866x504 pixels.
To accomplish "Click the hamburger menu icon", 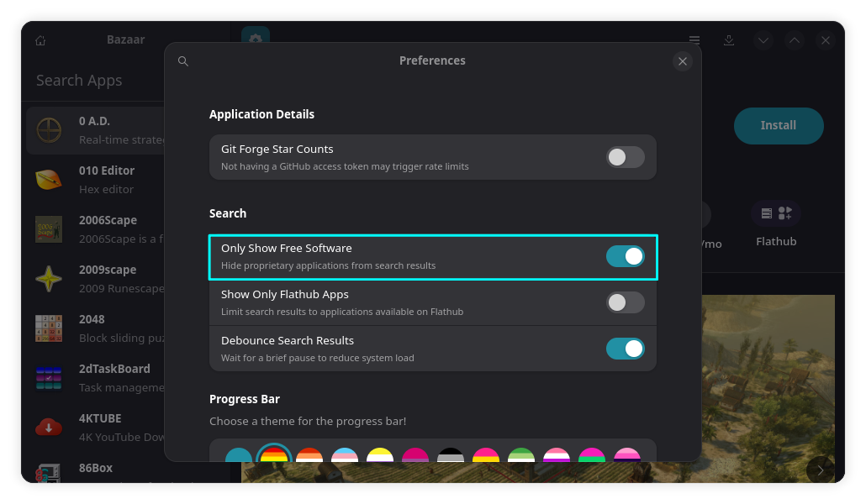I will point(694,39).
